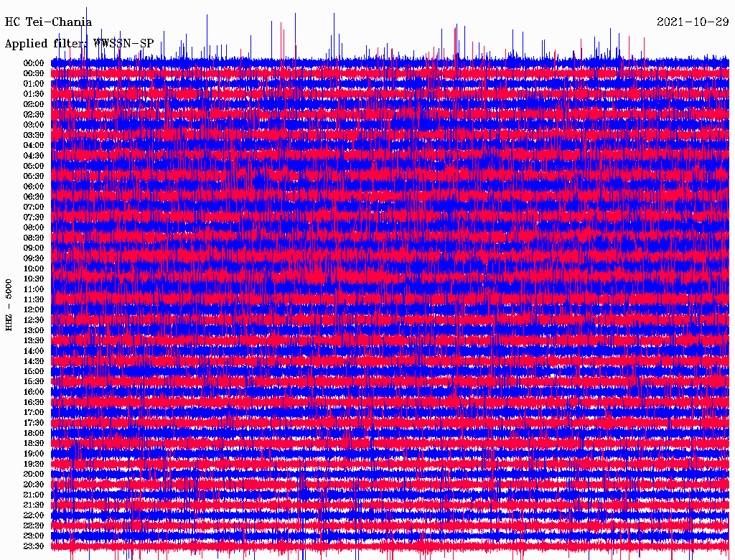Select the 02:00 time label
The image size is (735, 560).
(34, 104)
